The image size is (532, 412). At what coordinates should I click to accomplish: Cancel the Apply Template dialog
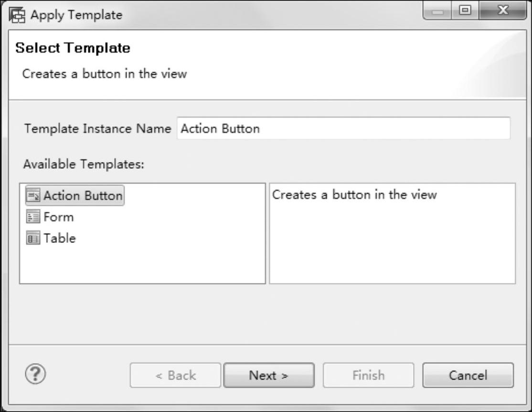[x=468, y=375]
